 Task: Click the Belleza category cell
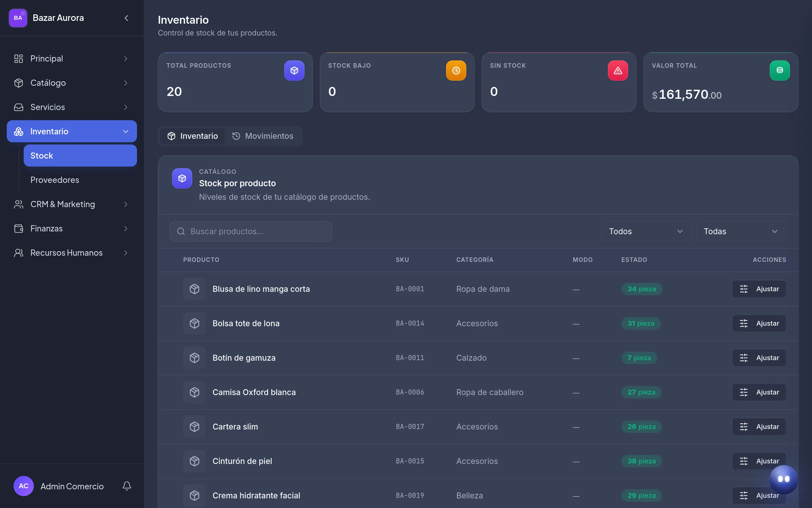point(469,496)
